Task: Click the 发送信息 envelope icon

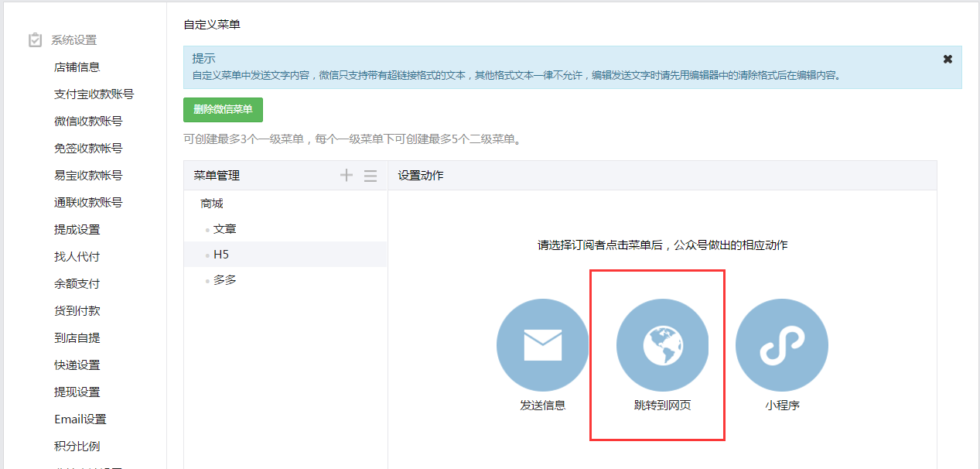Action: pos(542,344)
